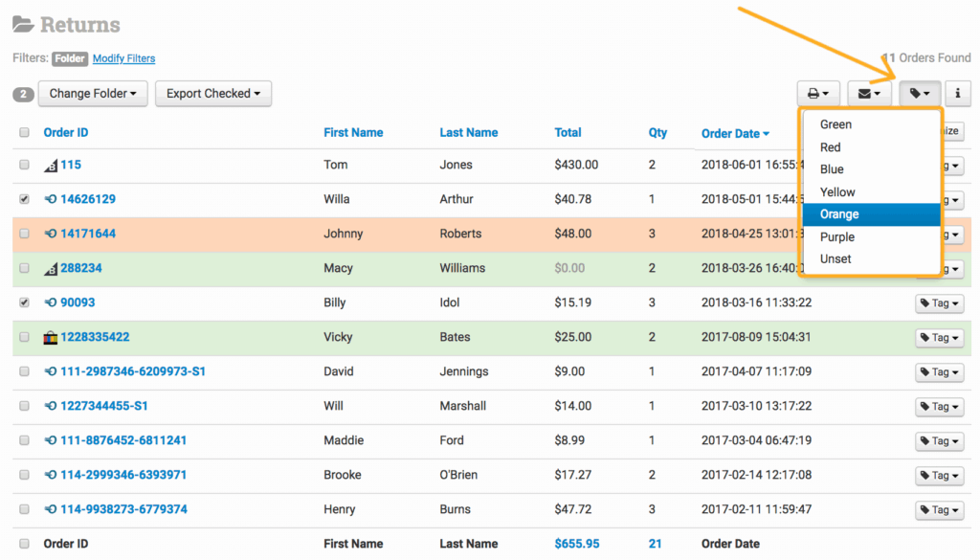Click marketplace icon beside order 115
The image size is (980, 560).
(x=51, y=166)
